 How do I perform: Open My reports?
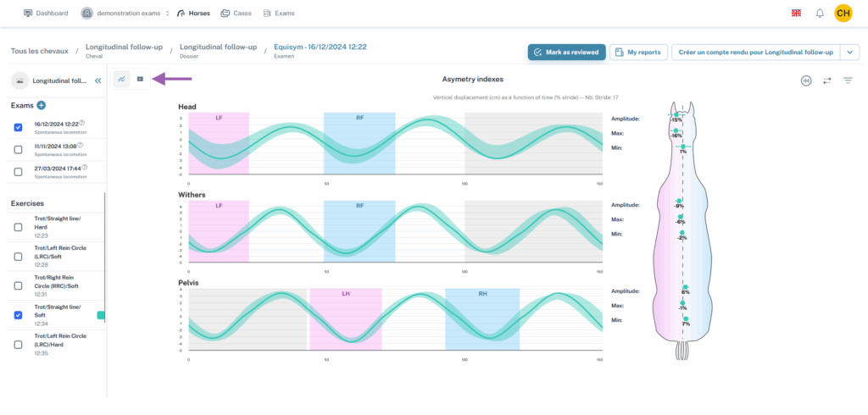(x=639, y=53)
